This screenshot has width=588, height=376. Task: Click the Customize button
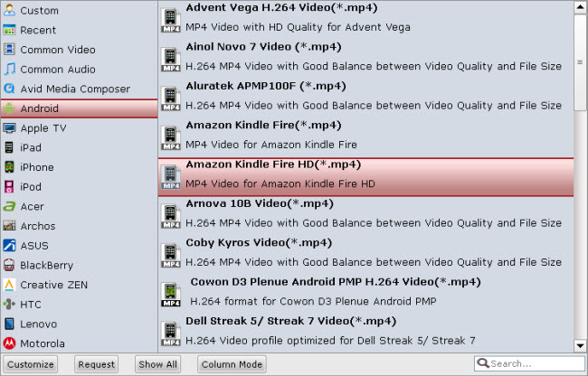pos(31,364)
